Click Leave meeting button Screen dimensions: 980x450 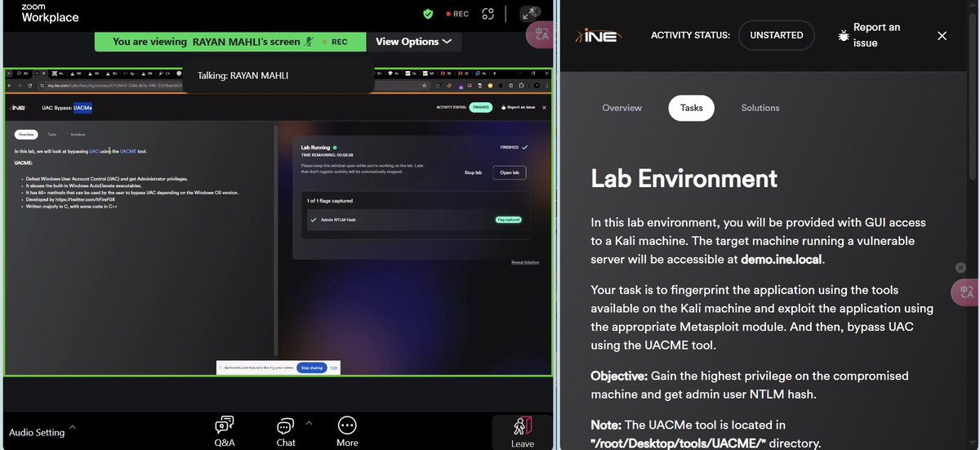pyautogui.click(x=523, y=432)
